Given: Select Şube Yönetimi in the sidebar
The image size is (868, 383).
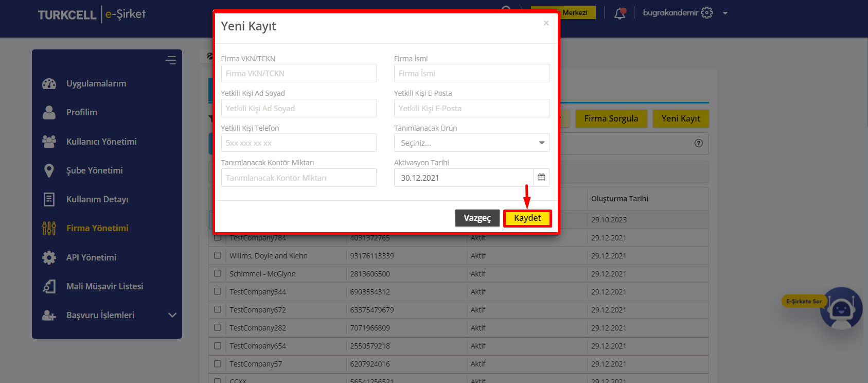Looking at the screenshot, I should [x=95, y=170].
